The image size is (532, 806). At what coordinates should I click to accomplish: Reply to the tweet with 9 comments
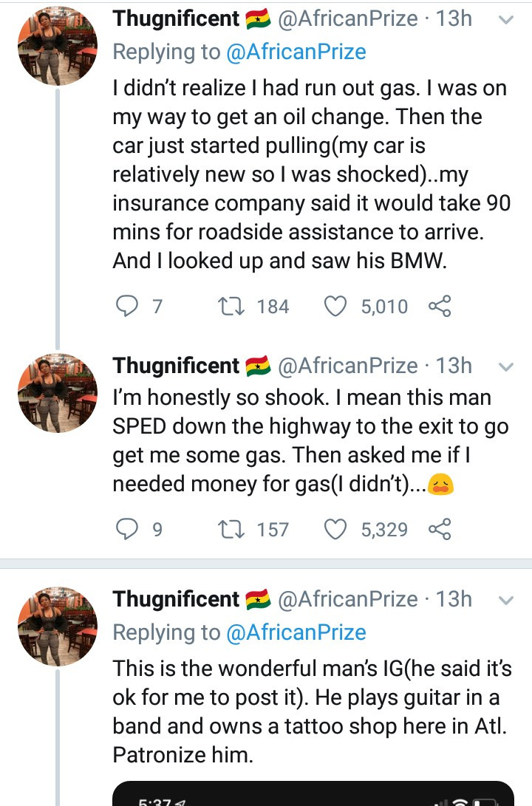click(129, 529)
